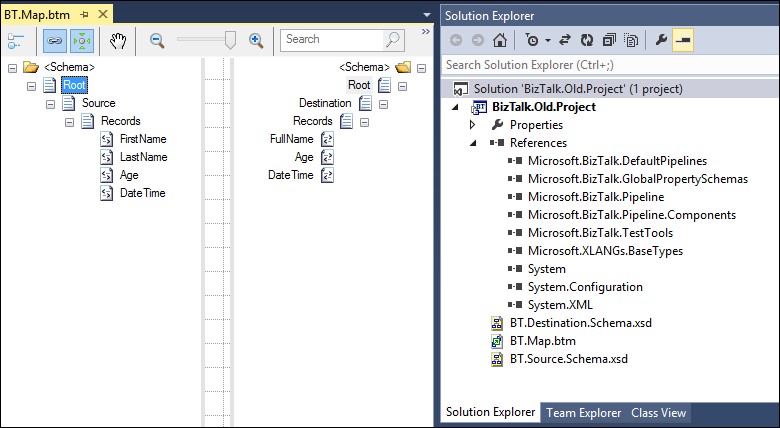Click the map Search input field

(332, 39)
